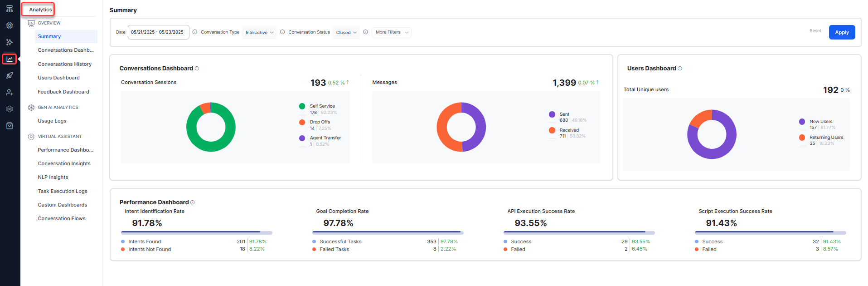Click info icon beside Performance Dashboard title

tap(193, 202)
